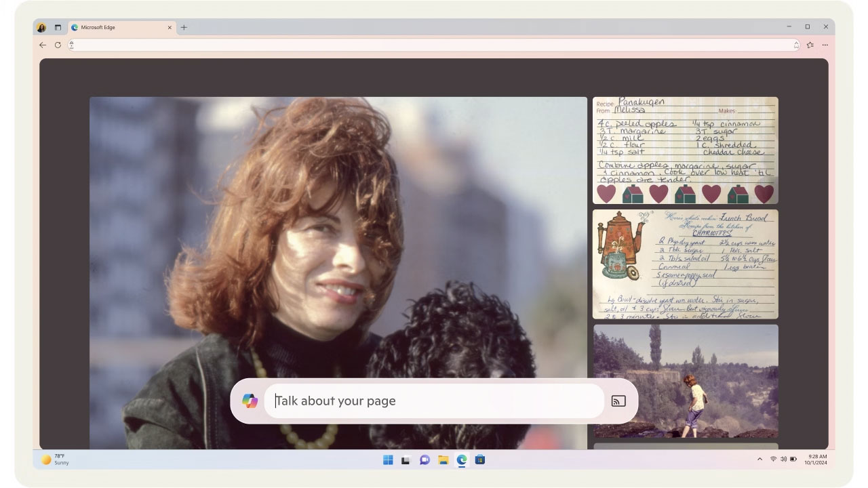Open Settings and more ellipsis menu
The height and width of the screenshot is (488, 868).
(825, 45)
